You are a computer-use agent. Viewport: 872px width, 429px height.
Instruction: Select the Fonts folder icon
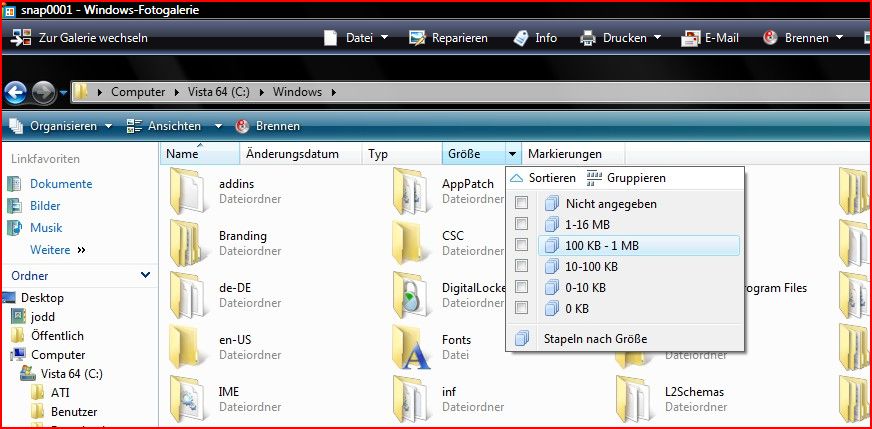click(410, 347)
